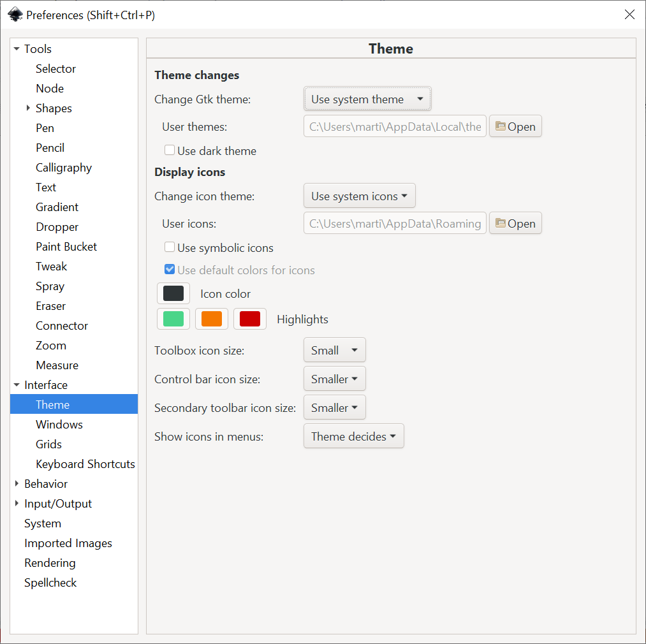Open the Change icon theme dropdown
Viewport: 646px width, 644px height.
point(359,196)
